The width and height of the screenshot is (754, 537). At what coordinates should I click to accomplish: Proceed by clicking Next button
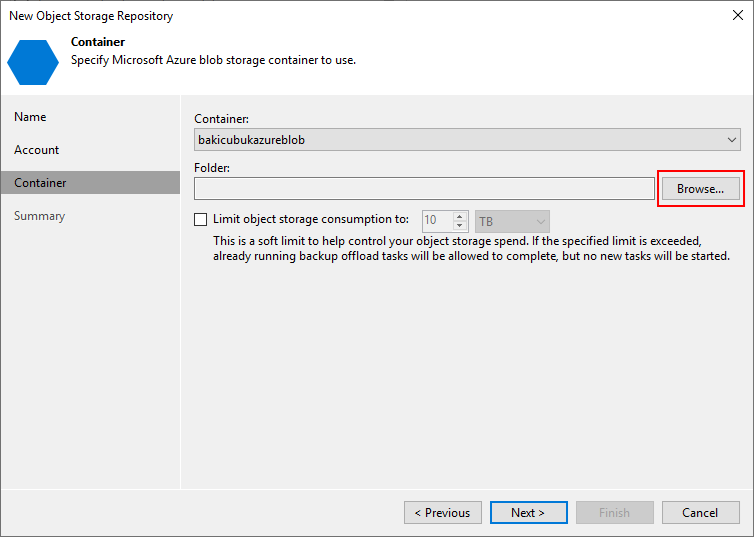click(x=528, y=513)
